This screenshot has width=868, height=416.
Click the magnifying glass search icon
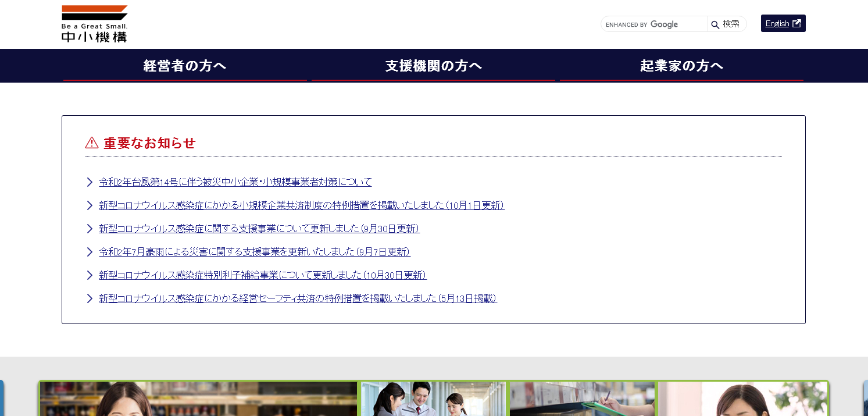715,24
